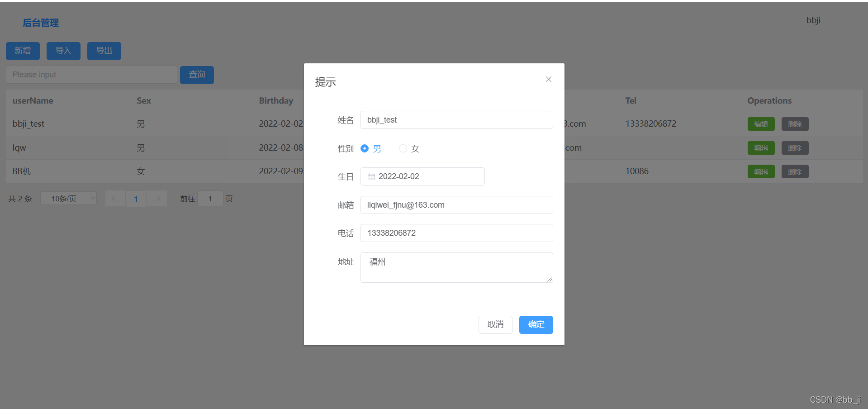This screenshot has width=868, height=409.
Task: Click the 生日 date field 2022-02-02
Action: 422,176
